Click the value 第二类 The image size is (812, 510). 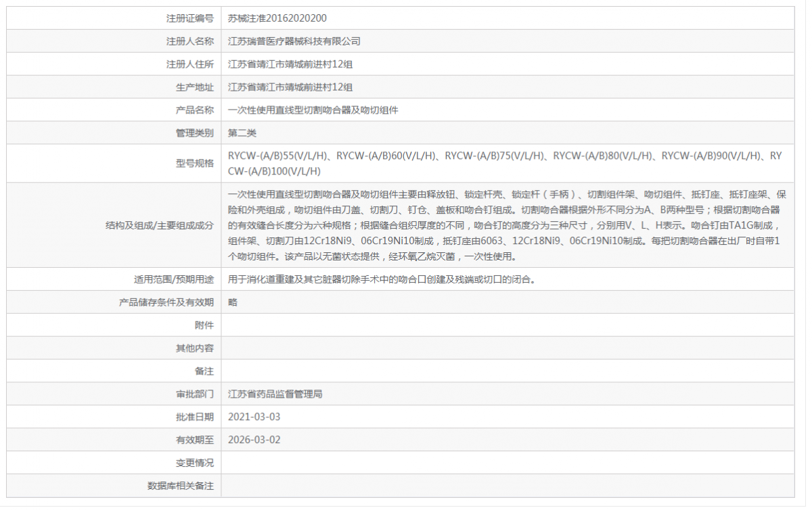[x=242, y=133]
